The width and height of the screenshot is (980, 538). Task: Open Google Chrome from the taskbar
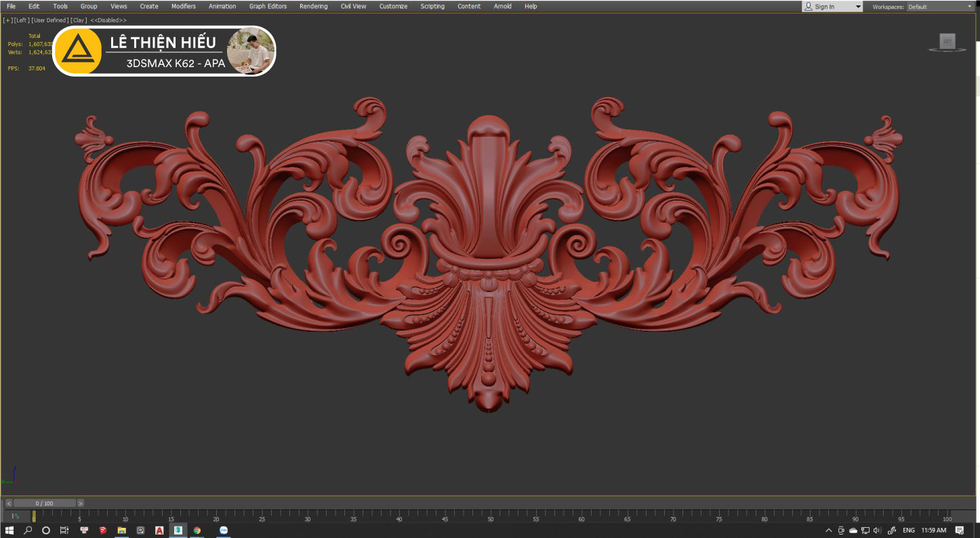[197, 530]
